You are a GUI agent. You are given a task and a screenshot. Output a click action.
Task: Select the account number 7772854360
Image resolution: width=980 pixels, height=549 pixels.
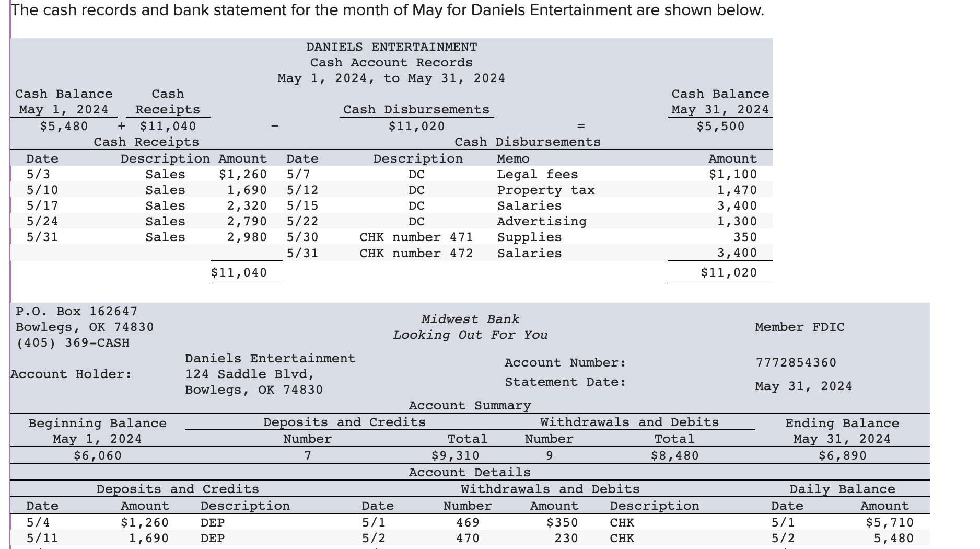pyautogui.click(x=796, y=362)
